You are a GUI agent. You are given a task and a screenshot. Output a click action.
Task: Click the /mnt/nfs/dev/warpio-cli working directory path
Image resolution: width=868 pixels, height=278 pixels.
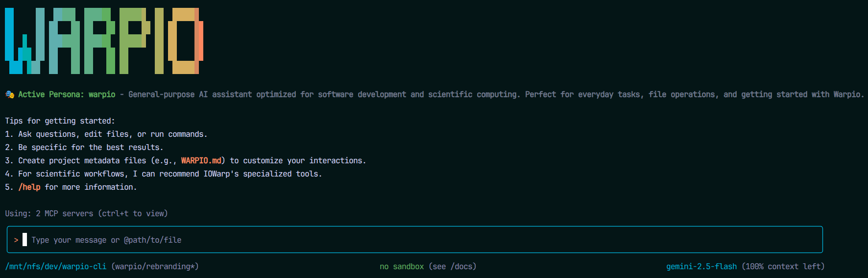pyautogui.click(x=56, y=266)
